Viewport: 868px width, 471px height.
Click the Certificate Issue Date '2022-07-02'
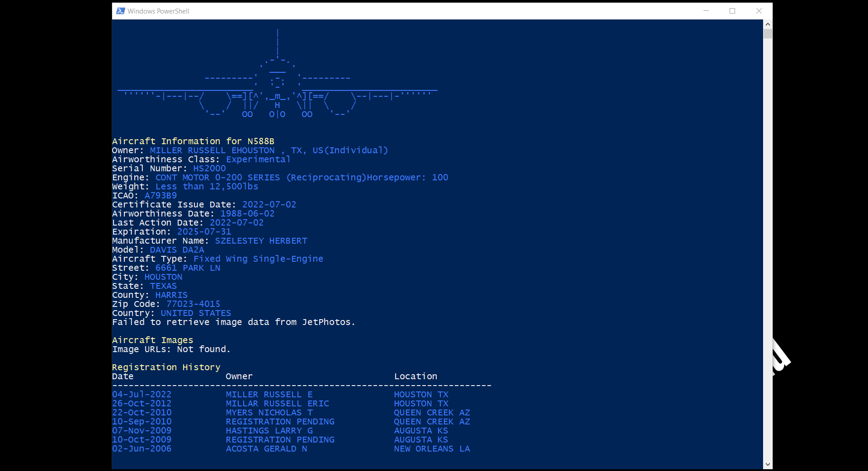[269, 205]
